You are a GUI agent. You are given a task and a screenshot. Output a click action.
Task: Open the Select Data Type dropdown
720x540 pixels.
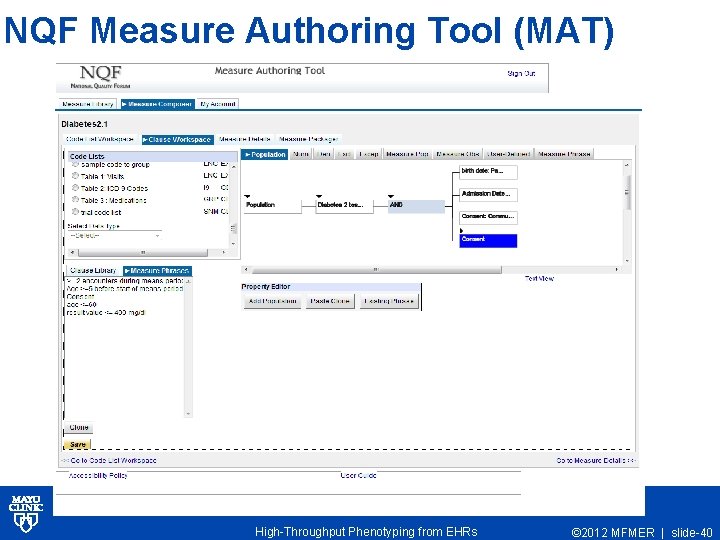click(x=114, y=236)
